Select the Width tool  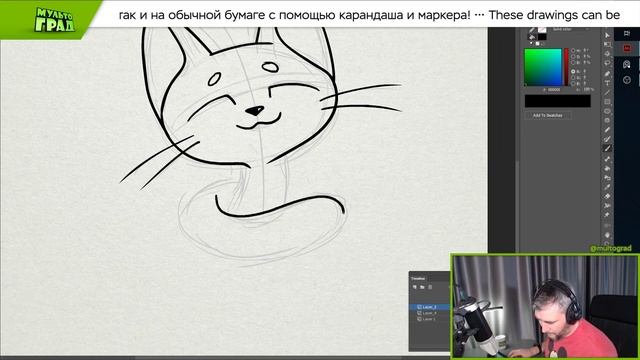[x=607, y=206]
